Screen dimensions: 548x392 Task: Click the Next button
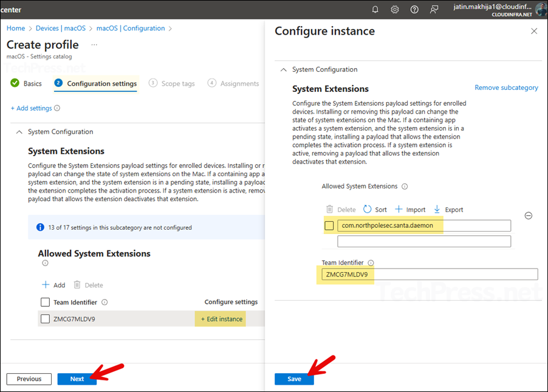tap(77, 379)
